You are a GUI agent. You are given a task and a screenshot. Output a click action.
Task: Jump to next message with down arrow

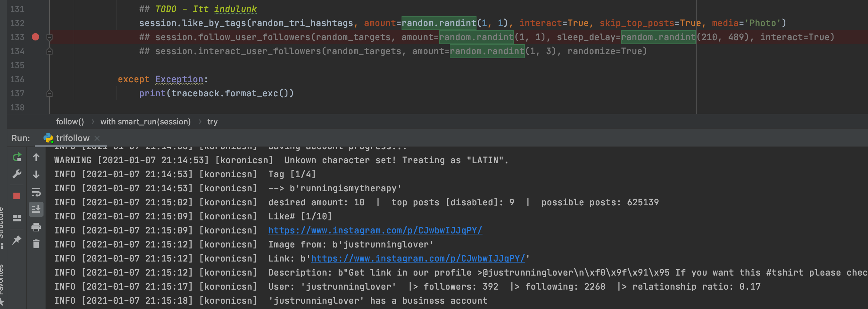(36, 175)
